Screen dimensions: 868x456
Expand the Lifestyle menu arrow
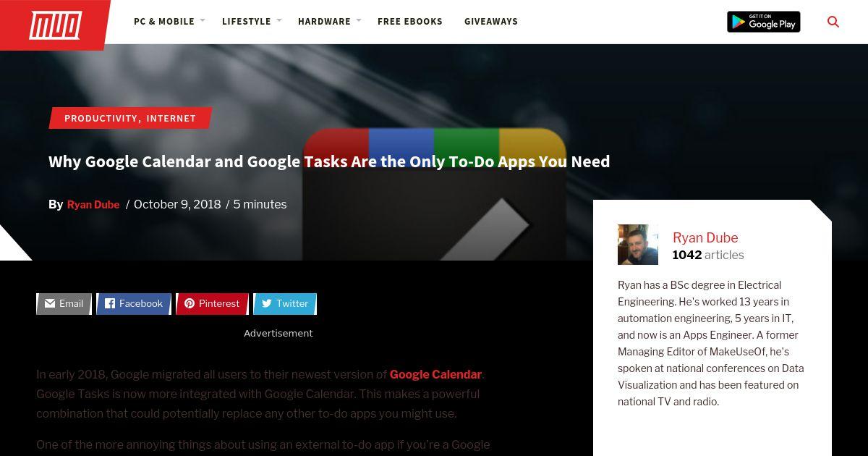[x=279, y=21]
